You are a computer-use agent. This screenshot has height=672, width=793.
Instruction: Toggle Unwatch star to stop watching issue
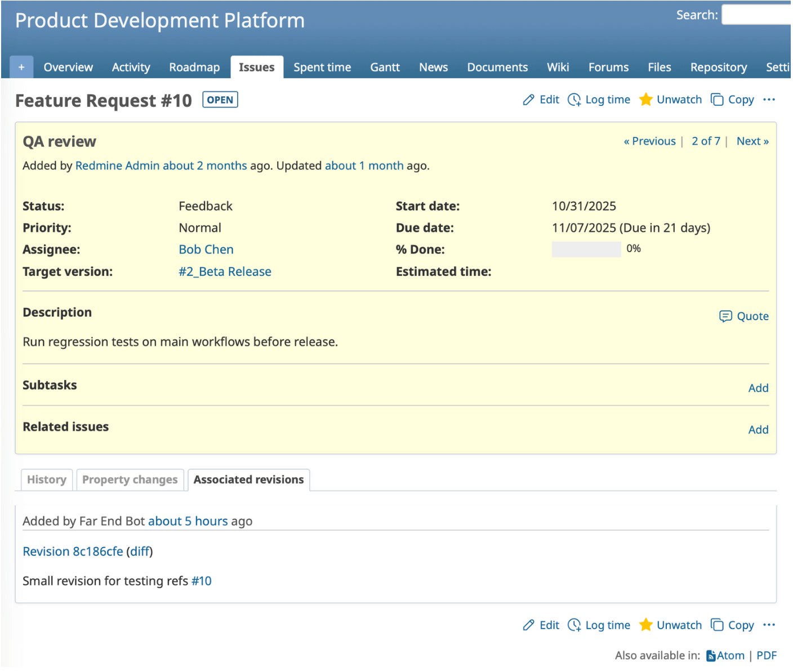click(x=647, y=99)
